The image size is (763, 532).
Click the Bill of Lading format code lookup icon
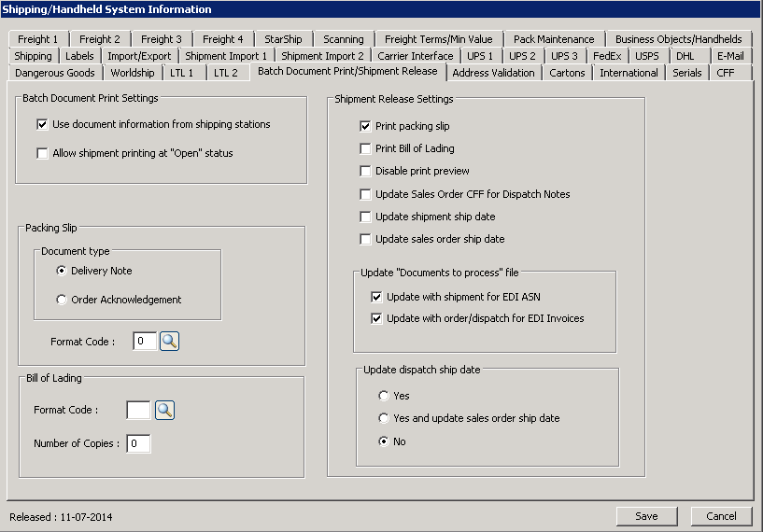click(164, 410)
